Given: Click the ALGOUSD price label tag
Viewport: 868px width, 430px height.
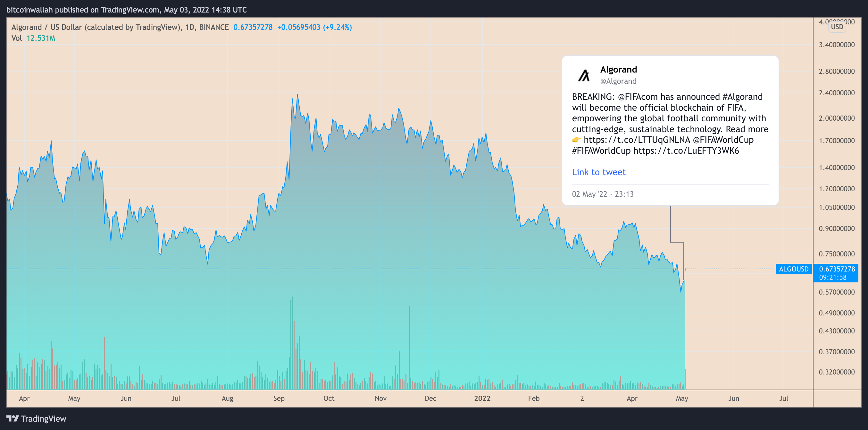Looking at the screenshot, I should tap(793, 269).
